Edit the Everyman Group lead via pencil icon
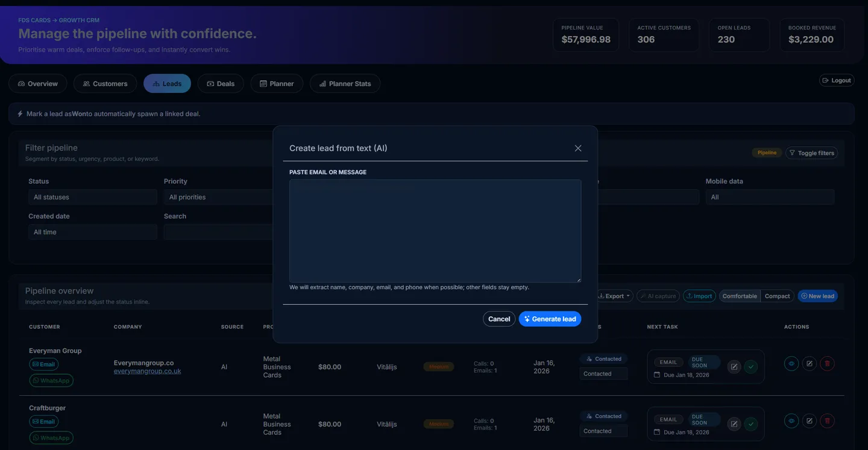 pos(810,364)
